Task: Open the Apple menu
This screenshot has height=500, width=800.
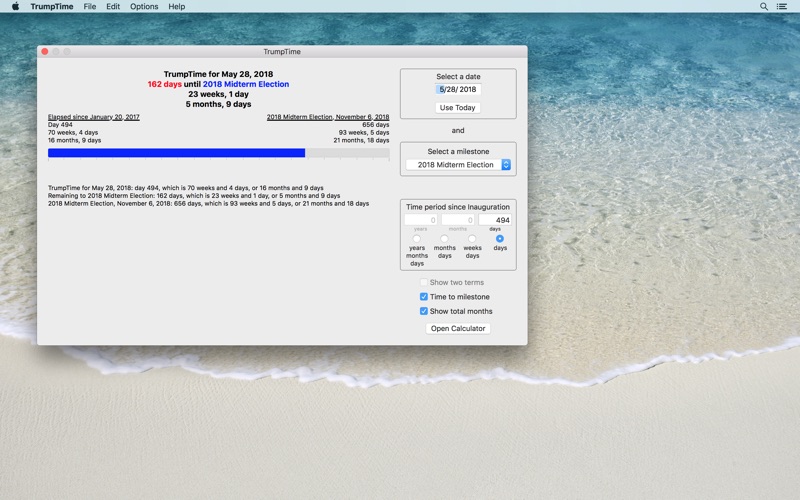Action: coord(15,6)
